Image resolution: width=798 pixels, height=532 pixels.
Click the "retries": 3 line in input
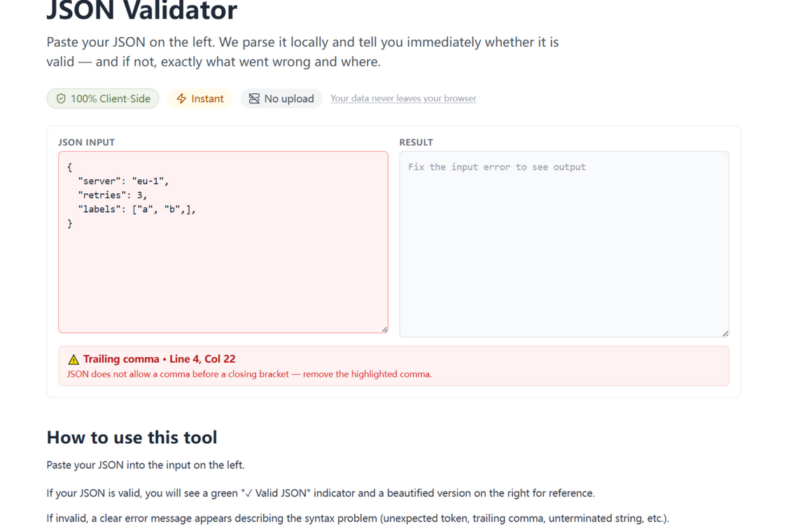[113, 195]
